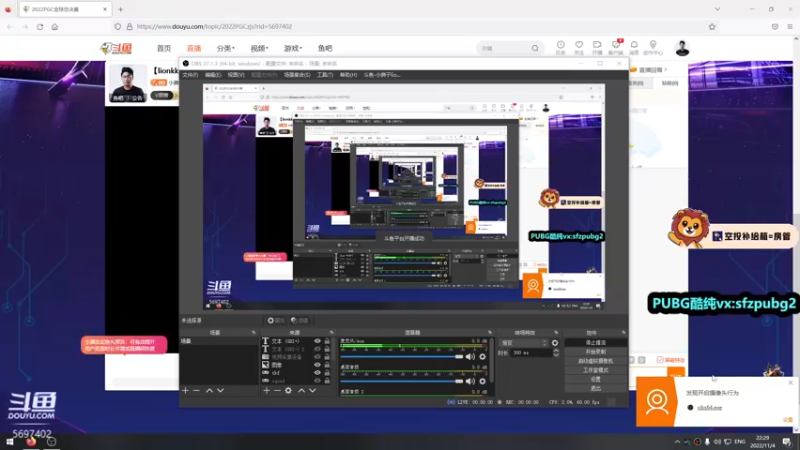Open the notifications bell on Douyu

click(x=634, y=45)
